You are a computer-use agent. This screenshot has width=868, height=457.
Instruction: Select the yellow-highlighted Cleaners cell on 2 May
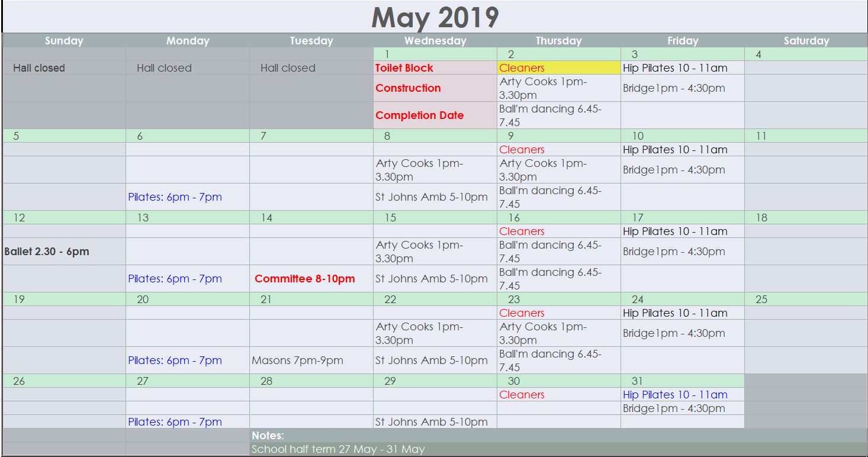coord(558,68)
